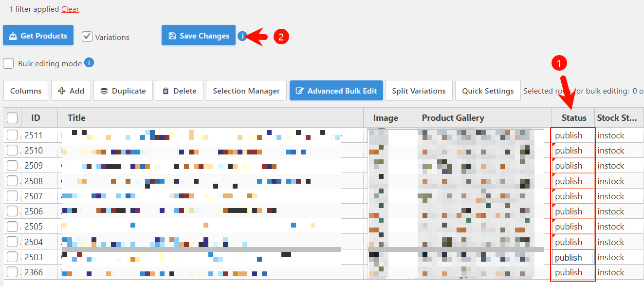Duplicate selected rows via Duplicate button
This screenshot has height=287, width=644.
pyautogui.click(x=123, y=91)
